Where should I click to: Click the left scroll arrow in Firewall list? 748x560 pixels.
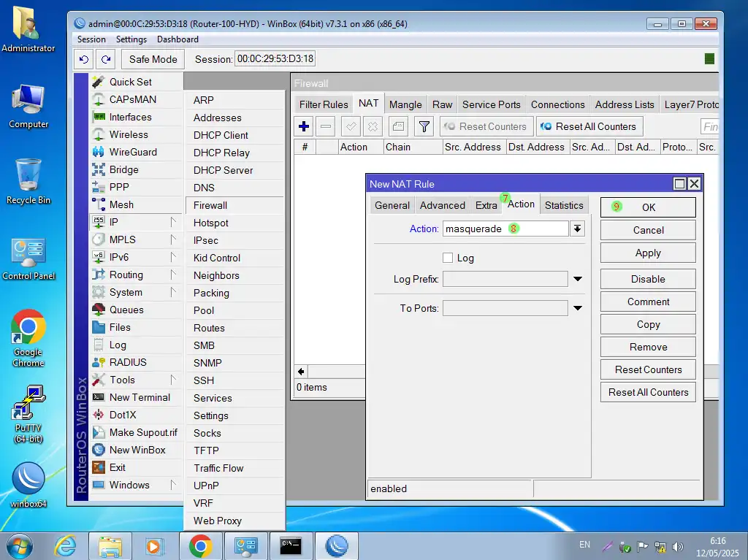click(301, 372)
